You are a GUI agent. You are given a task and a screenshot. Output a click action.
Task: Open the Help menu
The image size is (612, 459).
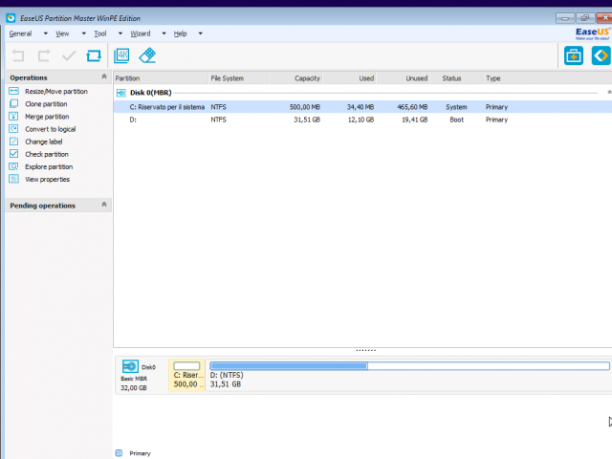180,34
